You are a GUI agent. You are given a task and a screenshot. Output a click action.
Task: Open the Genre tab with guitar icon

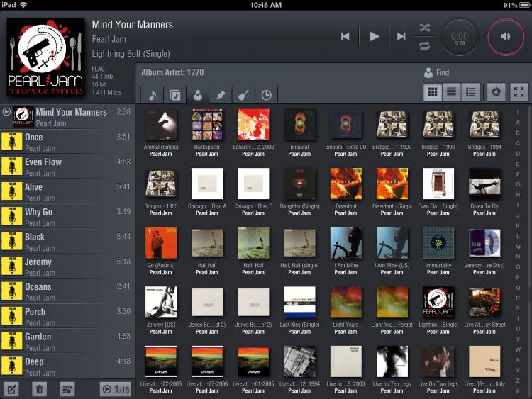point(243,95)
